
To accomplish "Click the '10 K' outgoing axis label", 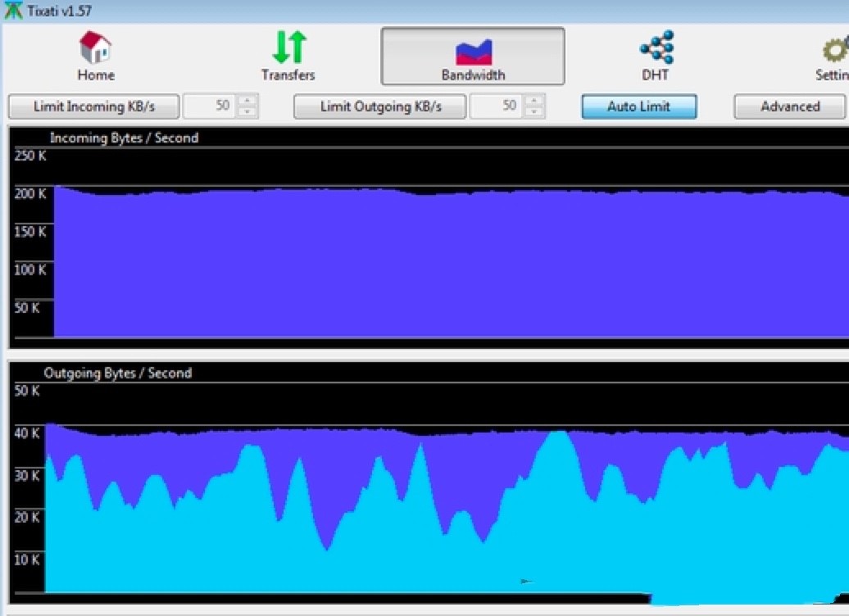I will (x=27, y=559).
